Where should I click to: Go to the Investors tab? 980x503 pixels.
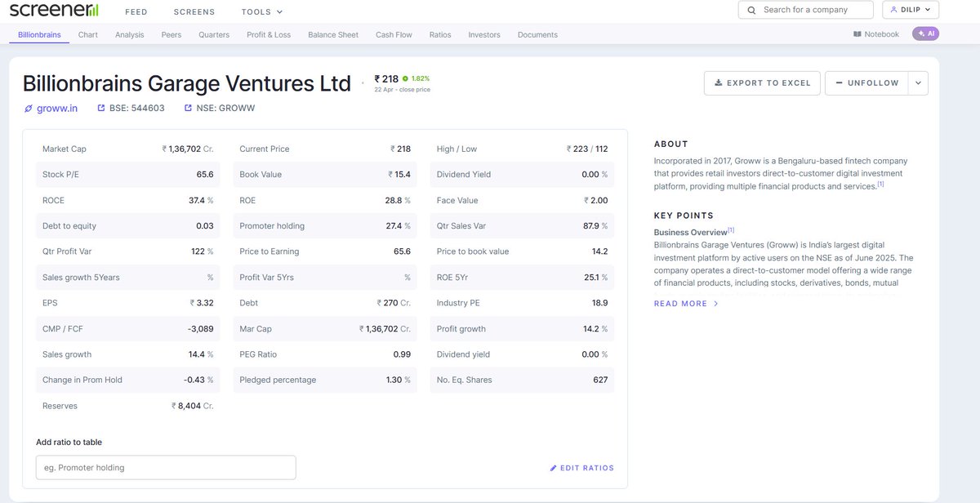coord(484,35)
